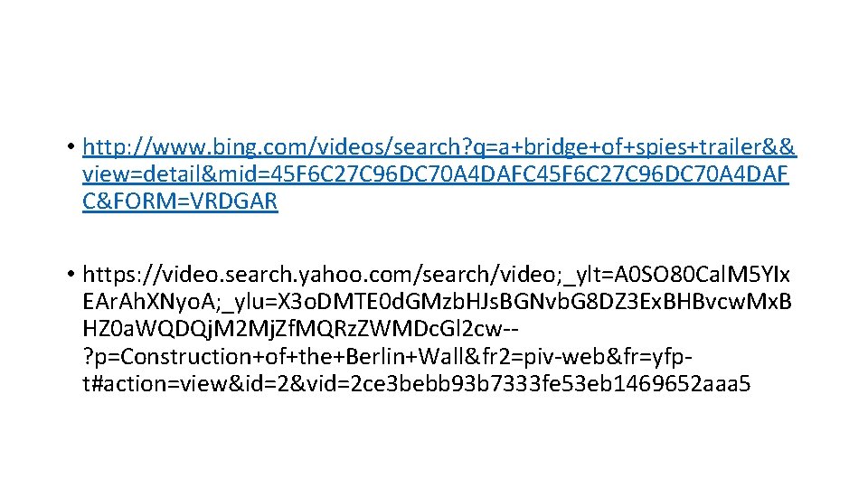Click 'Berlin+Wall' in the Yahoo URL text
The width and height of the screenshot is (868, 488).
[405, 356]
